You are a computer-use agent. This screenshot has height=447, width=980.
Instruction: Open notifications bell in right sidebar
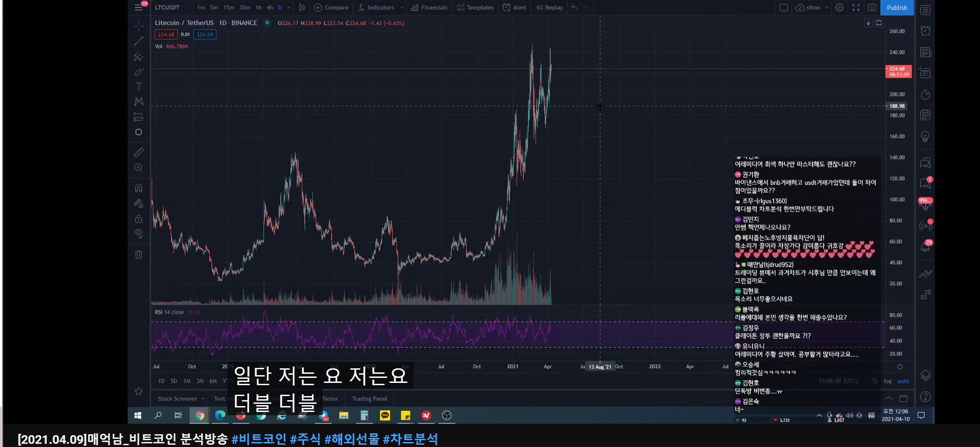point(925,247)
